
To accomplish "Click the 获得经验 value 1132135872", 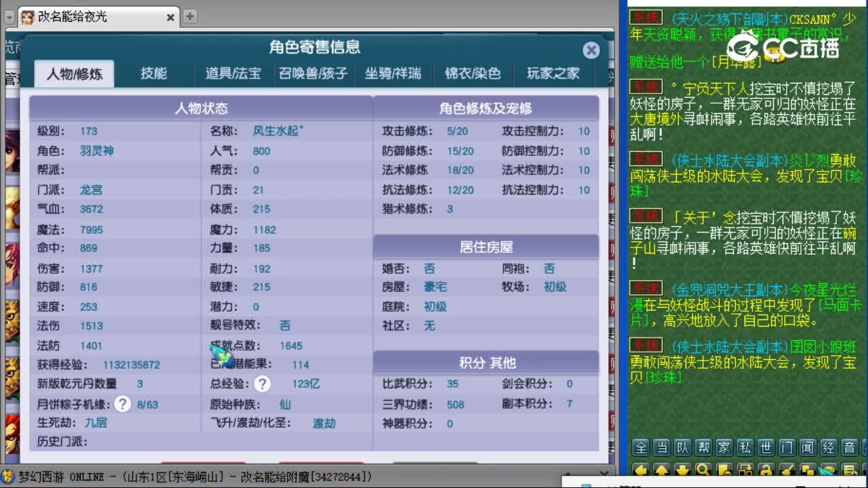I will 132,365.
